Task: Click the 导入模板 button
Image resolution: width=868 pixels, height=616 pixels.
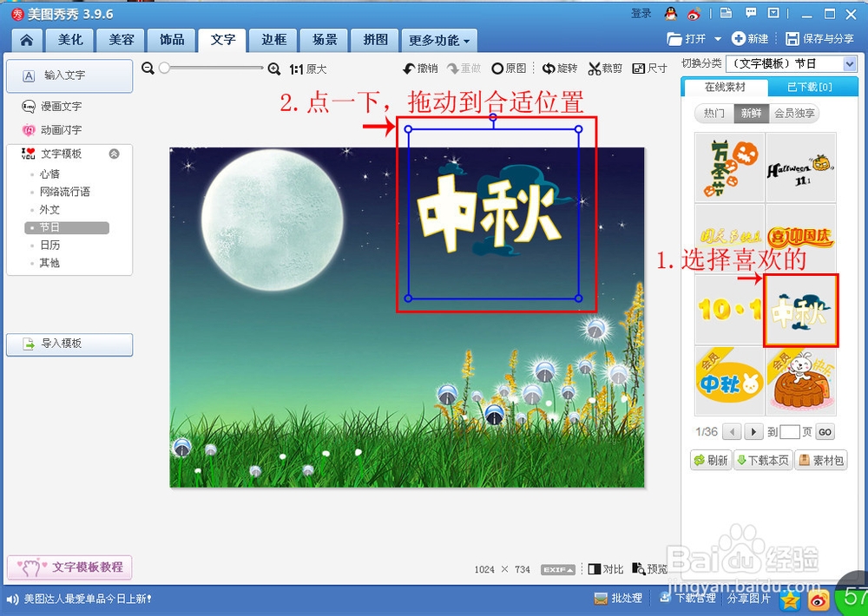Action: (x=69, y=344)
